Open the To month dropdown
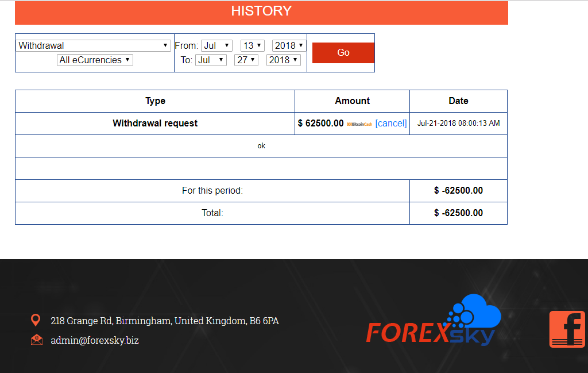This screenshot has height=373, width=588. coord(211,60)
